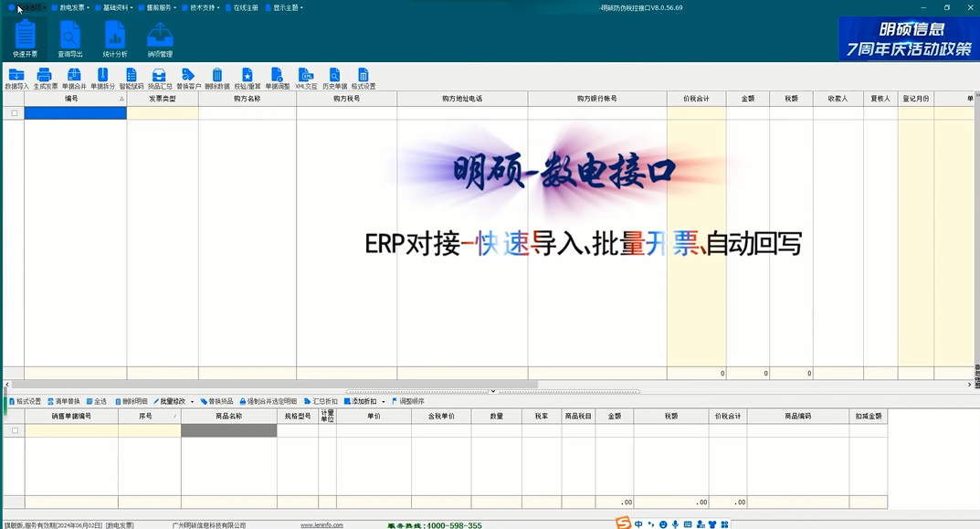The height and width of the screenshot is (529, 980).
Task: Expand the 添加折扣 dropdown arrow
Action: 383,402
